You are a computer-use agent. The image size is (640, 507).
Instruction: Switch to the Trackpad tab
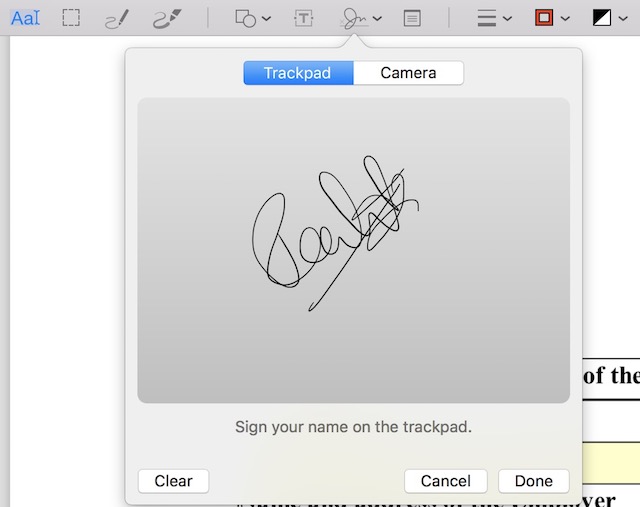(x=298, y=73)
